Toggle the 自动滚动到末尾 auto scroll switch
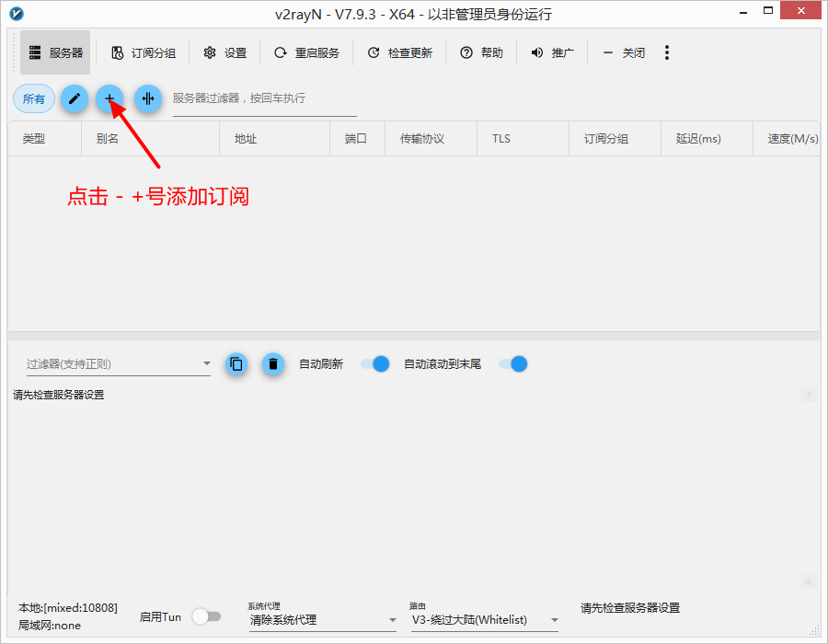This screenshot has width=828, height=644. [513, 364]
